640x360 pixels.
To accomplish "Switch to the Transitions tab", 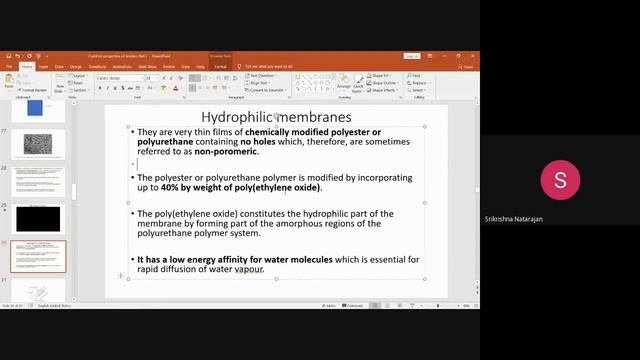I will coord(97,67).
